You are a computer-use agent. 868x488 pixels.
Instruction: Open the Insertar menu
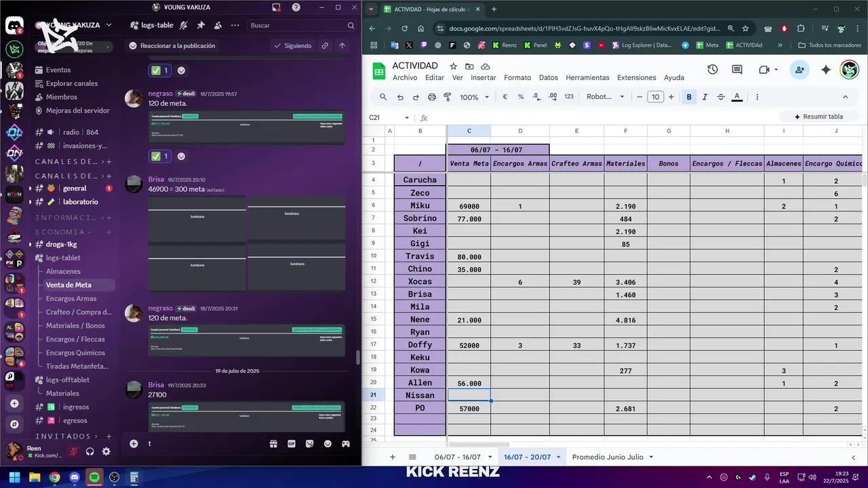484,78
